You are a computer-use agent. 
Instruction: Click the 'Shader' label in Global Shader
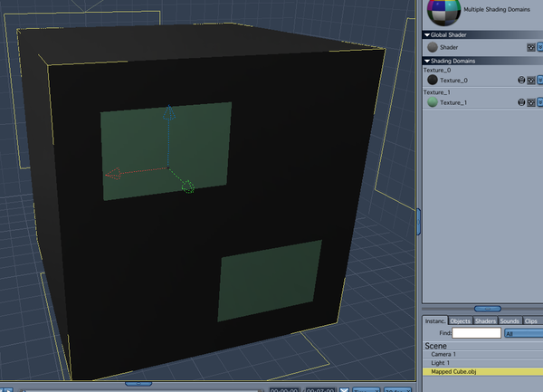[x=449, y=47]
